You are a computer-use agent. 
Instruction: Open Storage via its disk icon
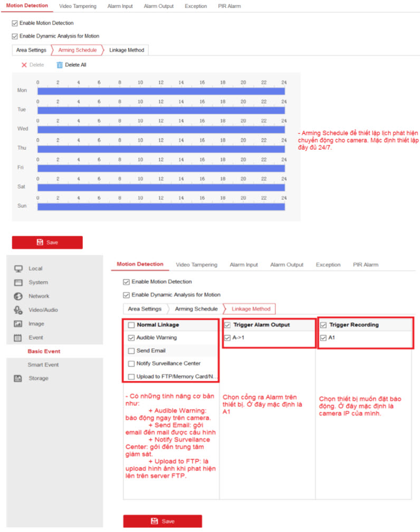pyautogui.click(x=18, y=378)
